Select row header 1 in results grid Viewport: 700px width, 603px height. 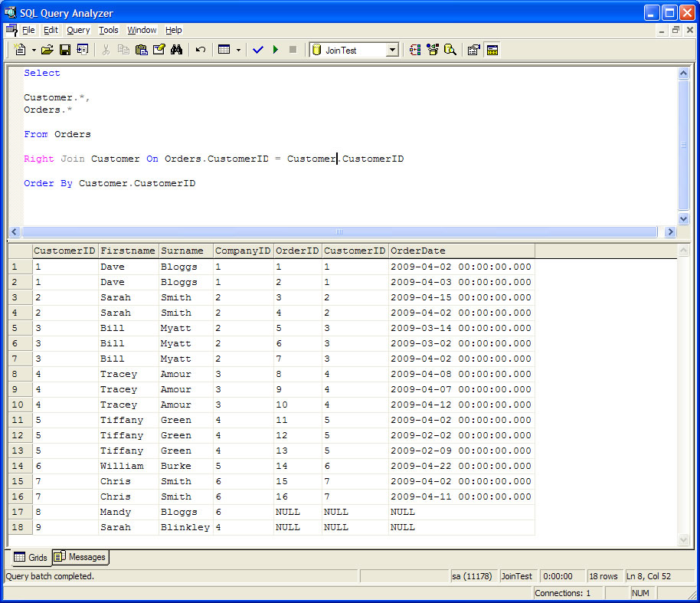tap(20, 267)
